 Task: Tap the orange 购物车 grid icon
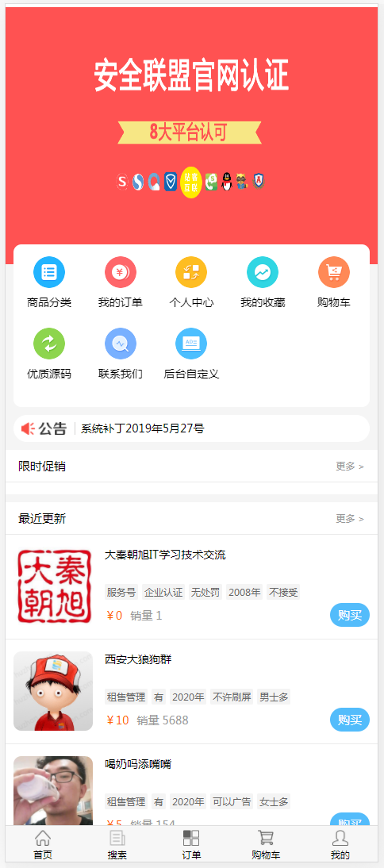334,272
